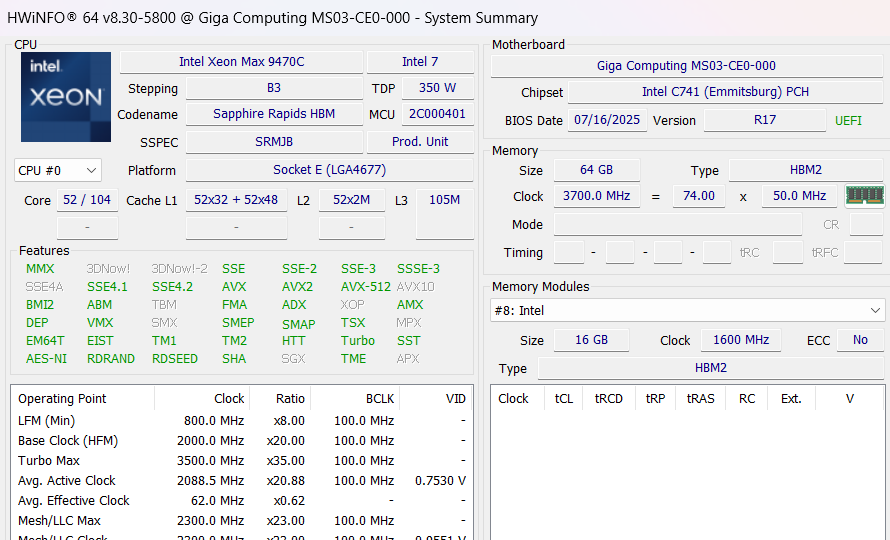Click the Cache L1 value 52x32 + 52x48
The height and width of the screenshot is (540, 890).
pos(236,200)
